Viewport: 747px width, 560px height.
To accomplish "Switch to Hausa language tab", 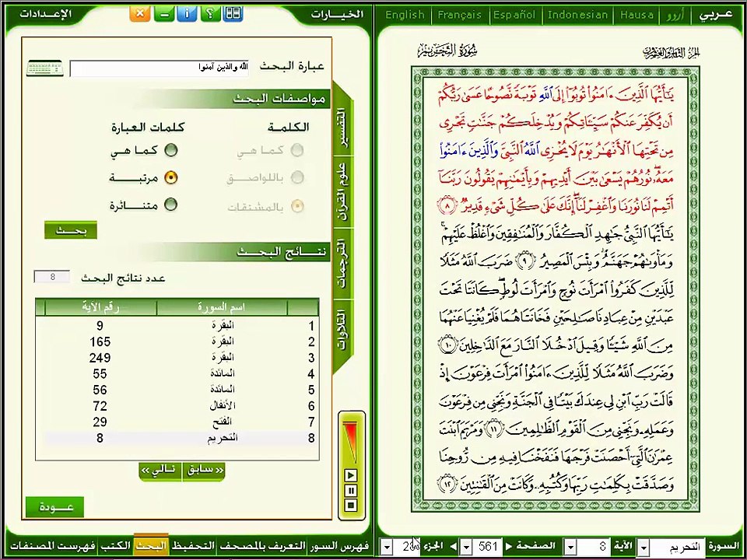I will 637,15.
